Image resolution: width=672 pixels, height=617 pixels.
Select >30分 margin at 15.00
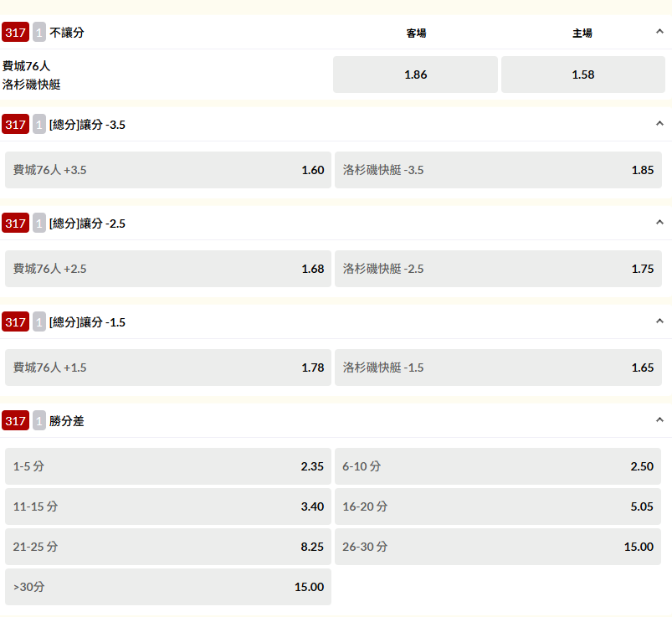coord(168,587)
